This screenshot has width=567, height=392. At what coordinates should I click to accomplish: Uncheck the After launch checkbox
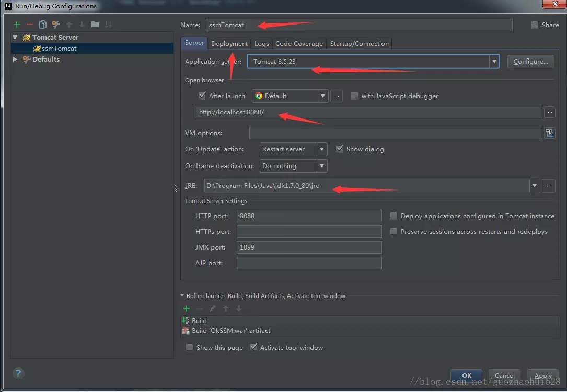202,96
